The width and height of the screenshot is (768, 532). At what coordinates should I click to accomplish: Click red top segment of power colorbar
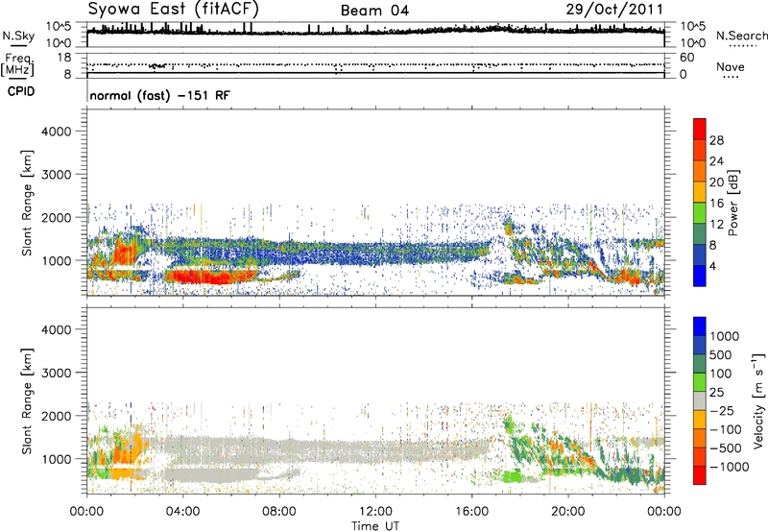point(700,130)
